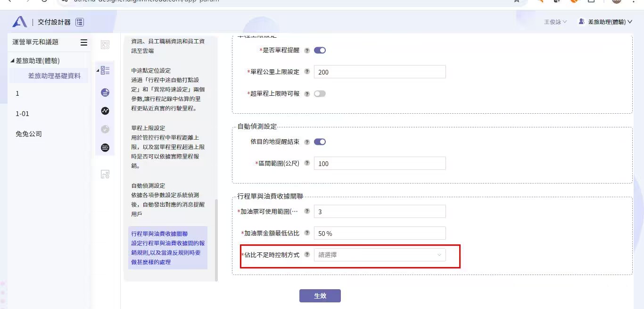
Task: Click the 加油票可使用範圍 input field
Action: point(380,211)
